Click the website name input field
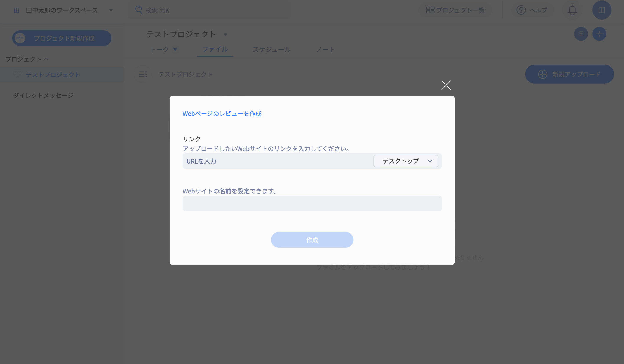Screen dimensions: 624x364 coord(312,203)
